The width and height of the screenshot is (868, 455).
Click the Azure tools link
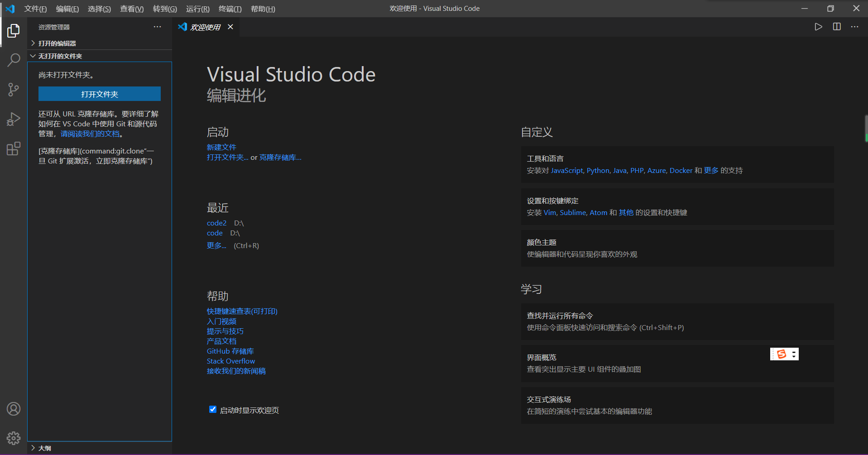click(x=657, y=170)
